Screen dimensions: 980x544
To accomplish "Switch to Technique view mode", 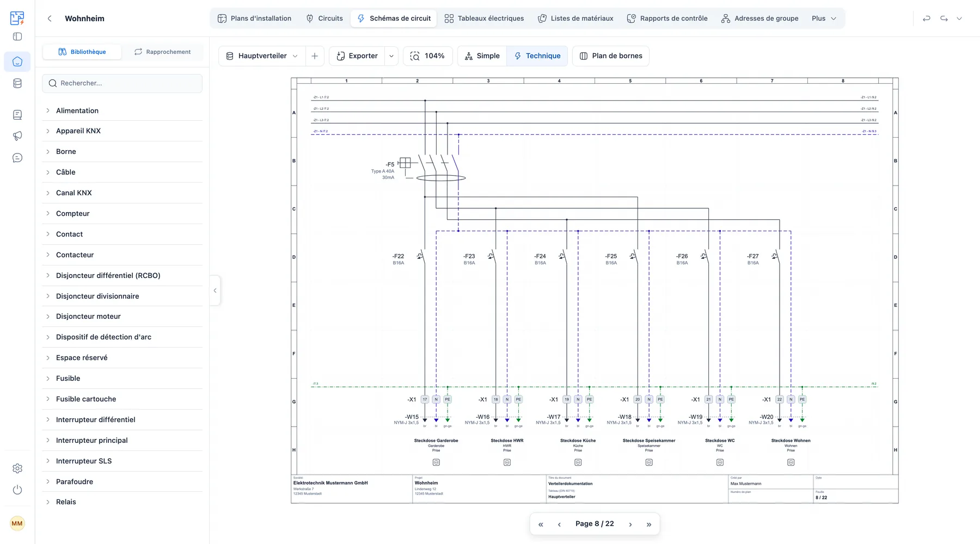I will pyautogui.click(x=537, y=56).
